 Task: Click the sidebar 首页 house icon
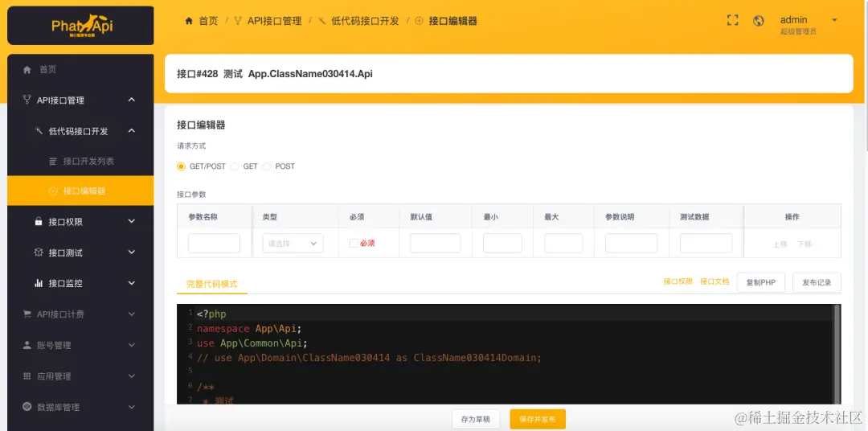[x=27, y=70]
